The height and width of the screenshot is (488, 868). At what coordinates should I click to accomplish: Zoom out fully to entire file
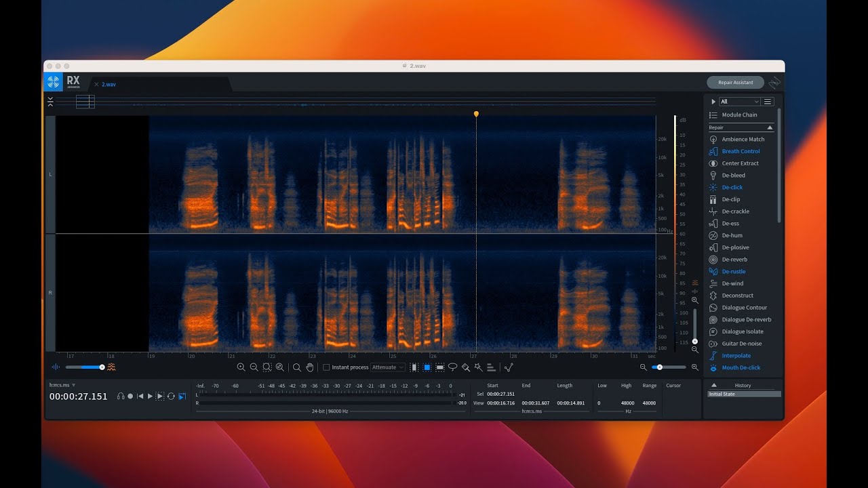point(279,367)
